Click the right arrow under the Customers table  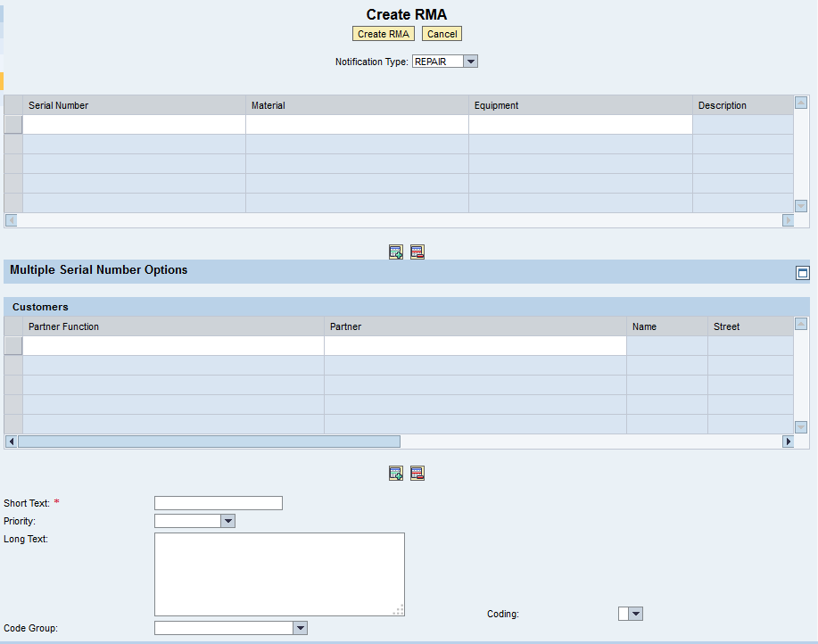(x=789, y=442)
